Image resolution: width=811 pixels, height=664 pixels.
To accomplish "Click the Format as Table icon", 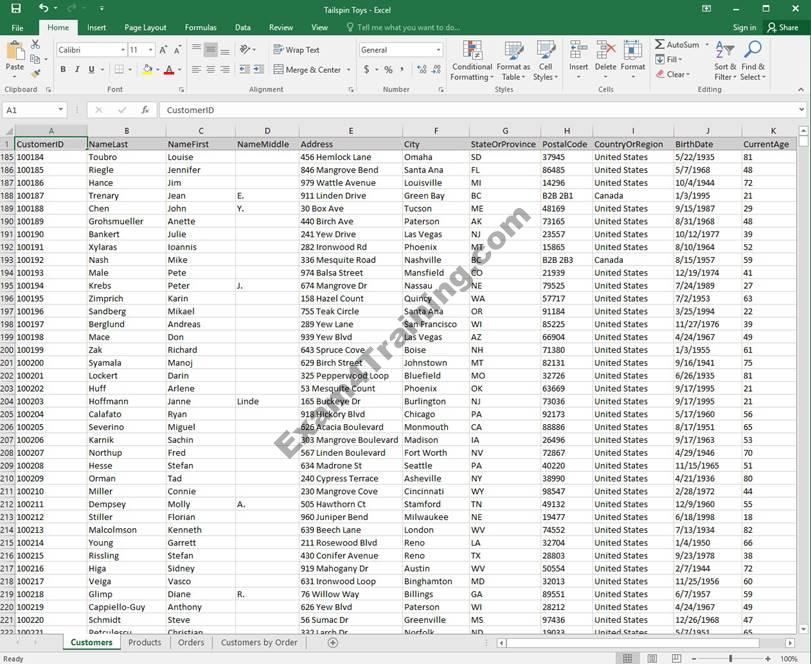I will click(x=513, y=60).
